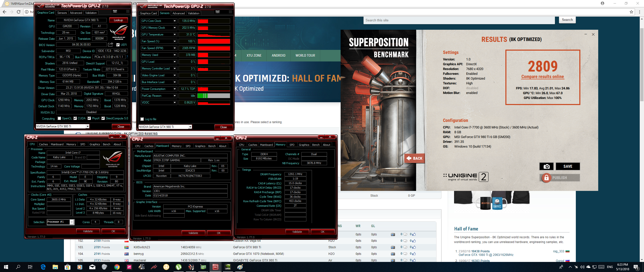
Task: Click the GPU Temperature sensor graph
Action: pos(214,35)
